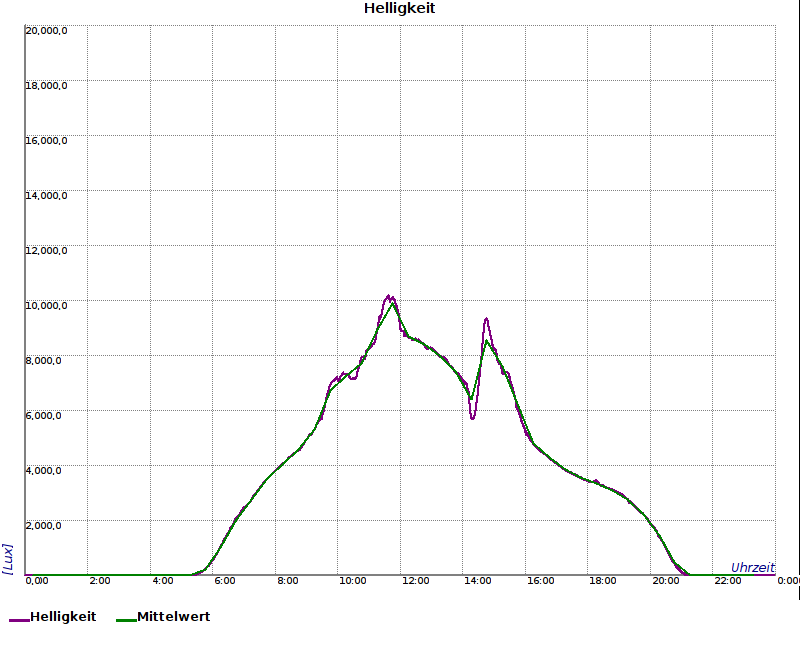Click the second brightness peak after 14:00
Image resolution: width=800 pixels, height=650 pixels.
click(486, 320)
